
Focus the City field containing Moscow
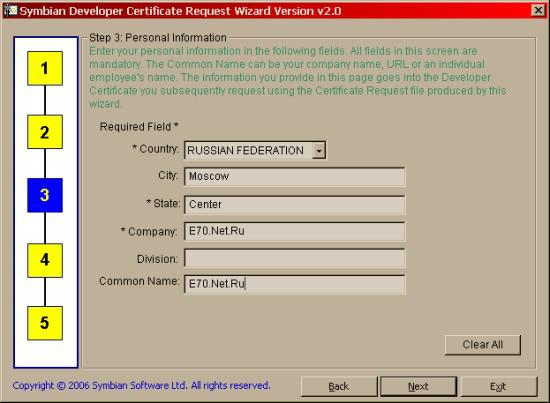[295, 176]
